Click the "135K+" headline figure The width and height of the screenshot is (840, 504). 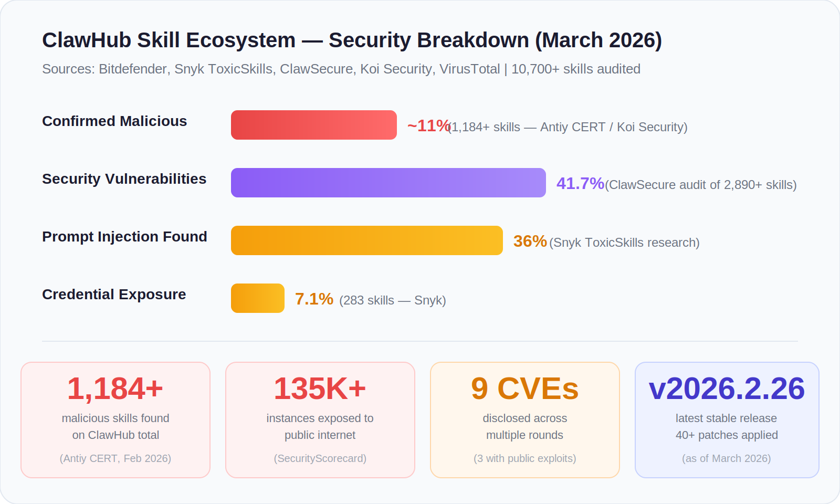pyautogui.click(x=320, y=388)
